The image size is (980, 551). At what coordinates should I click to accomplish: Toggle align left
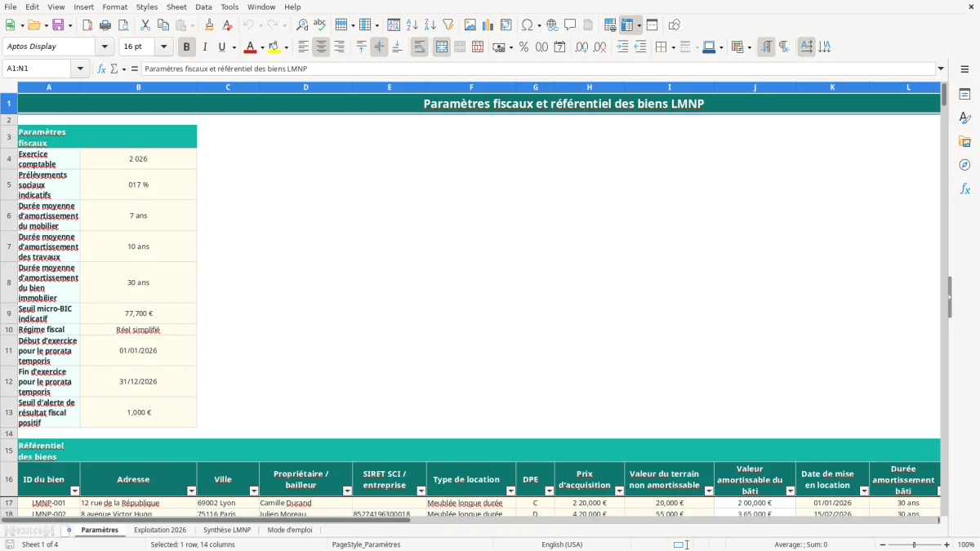[303, 47]
